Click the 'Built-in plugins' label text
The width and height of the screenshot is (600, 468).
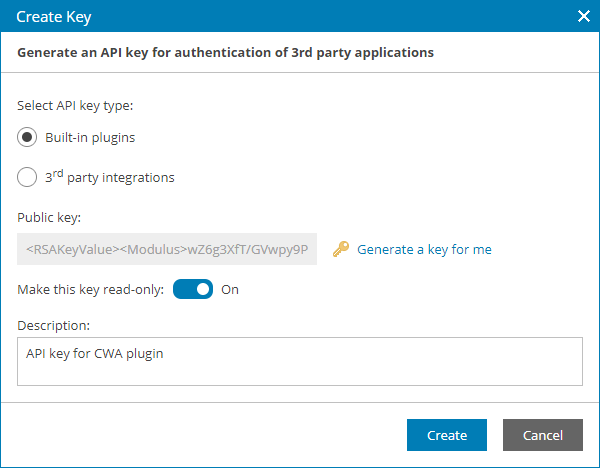click(90, 137)
